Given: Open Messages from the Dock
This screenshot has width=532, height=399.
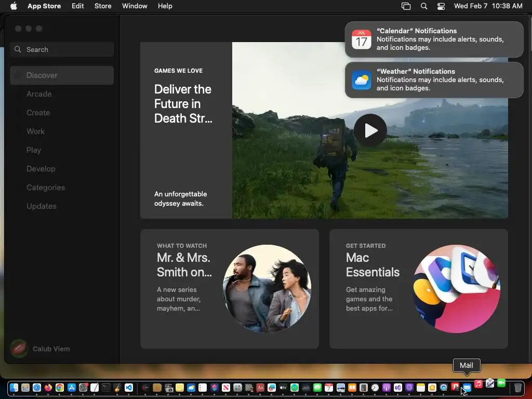Looking at the screenshot, I should click(x=317, y=388).
